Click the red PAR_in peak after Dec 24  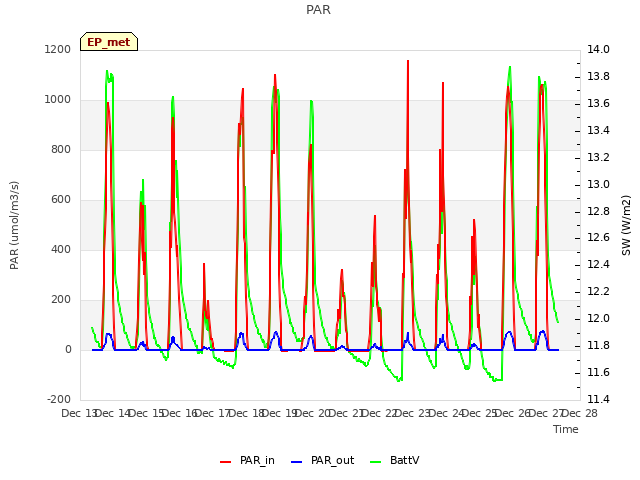(474, 220)
